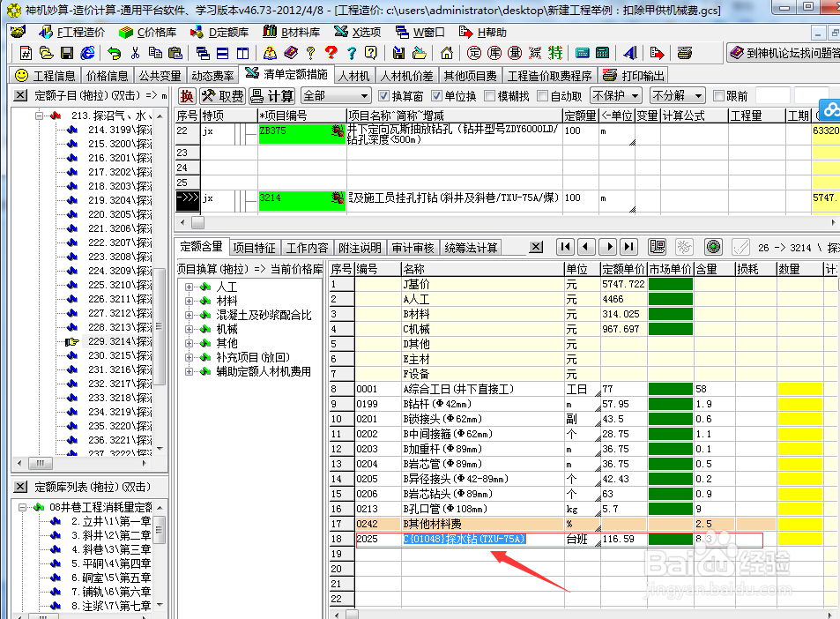Switch to the 项目特征 tab
Image resolution: width=840 pixels, height=619 pixels.
coord(254,248)
